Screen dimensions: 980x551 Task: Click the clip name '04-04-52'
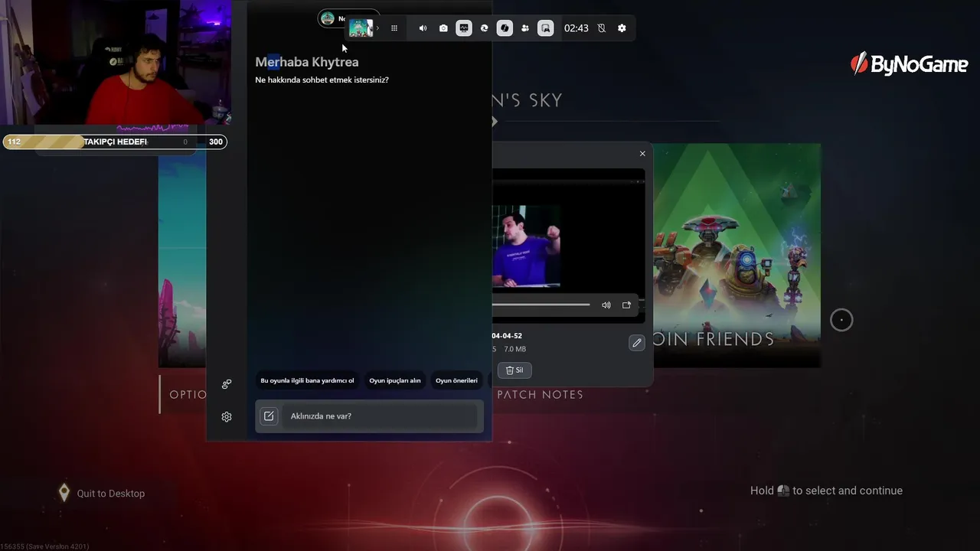507,336
